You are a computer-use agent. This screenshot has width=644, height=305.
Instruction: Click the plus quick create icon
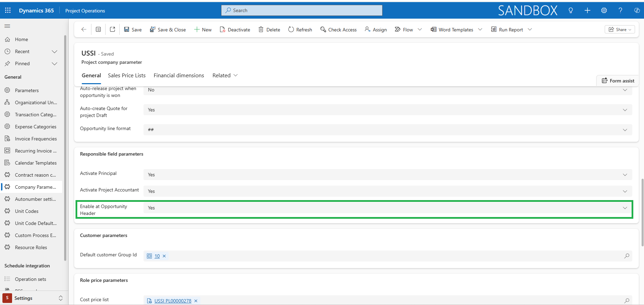587,10
